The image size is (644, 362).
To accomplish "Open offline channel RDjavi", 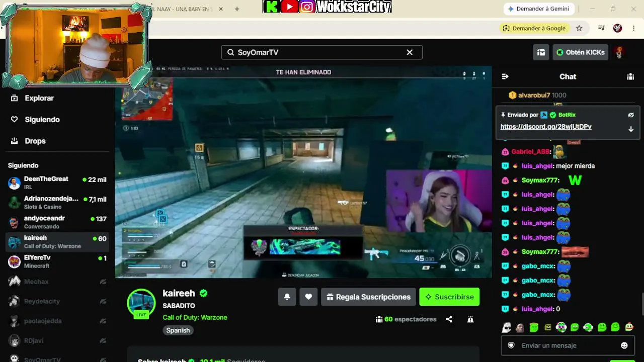I will 57,340.
